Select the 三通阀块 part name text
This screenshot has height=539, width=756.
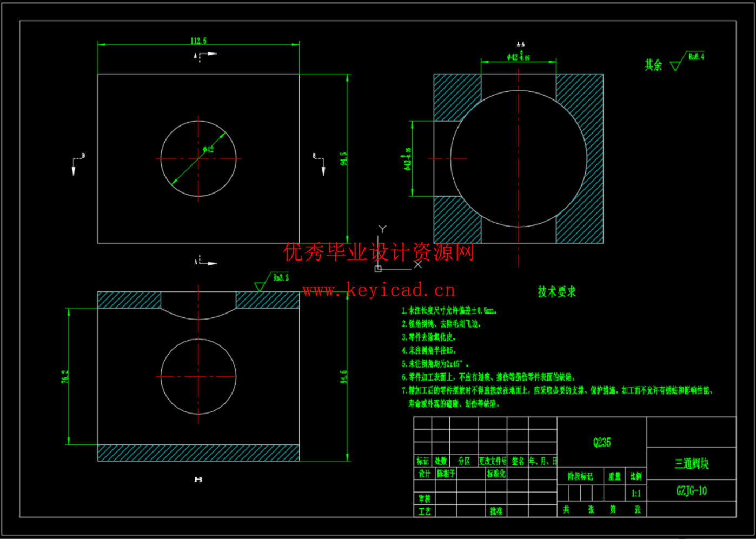[x=691, y=463]
